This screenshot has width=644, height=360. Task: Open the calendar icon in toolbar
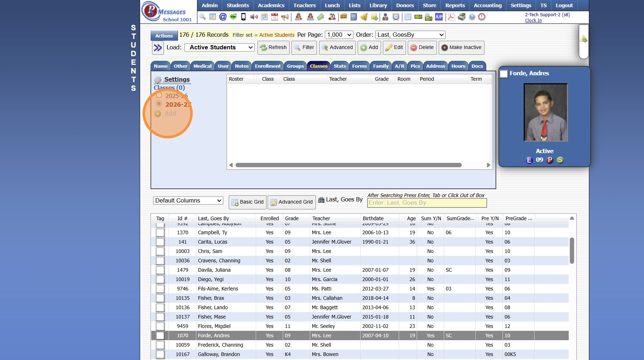tap(274, 17)
